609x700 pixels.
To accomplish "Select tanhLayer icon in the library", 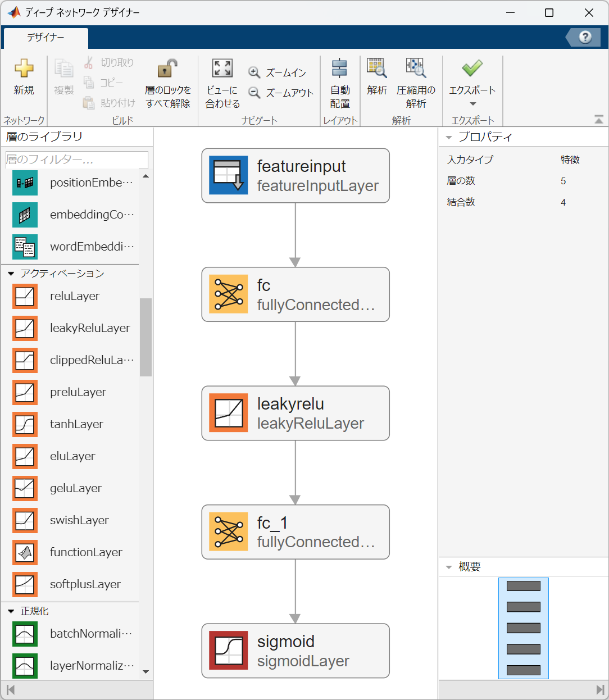I will 25,424.
